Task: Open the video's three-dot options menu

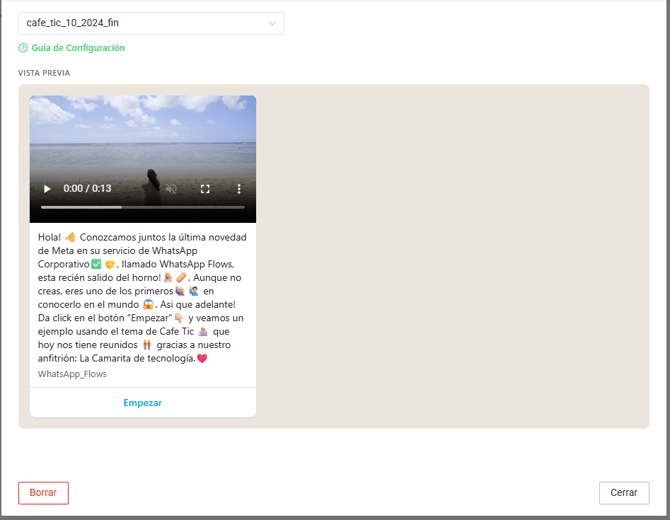Action: tap(239, 189)
